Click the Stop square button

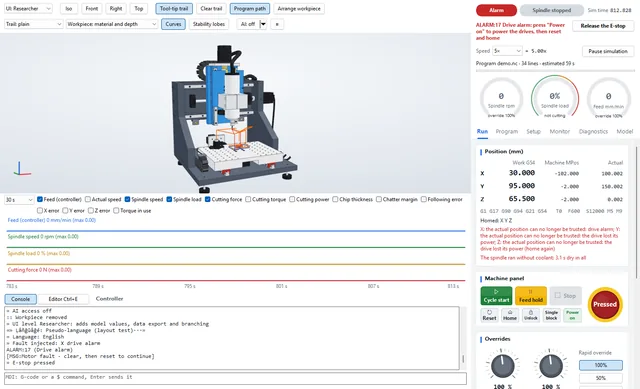click(565, 296)
